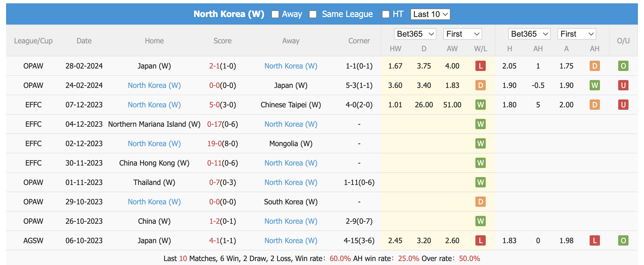
Task: Click W badge in Northern Mariana Island row
Action: tap(481, 124)
